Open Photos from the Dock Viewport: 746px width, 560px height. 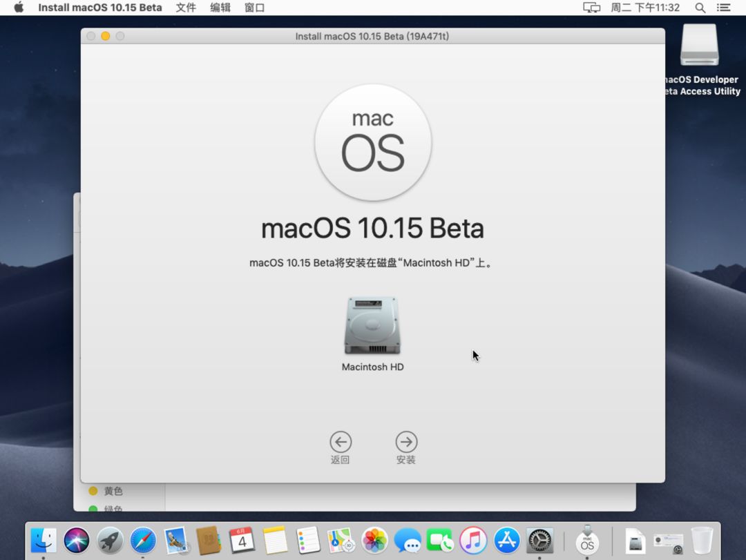(x=374, y=541)
